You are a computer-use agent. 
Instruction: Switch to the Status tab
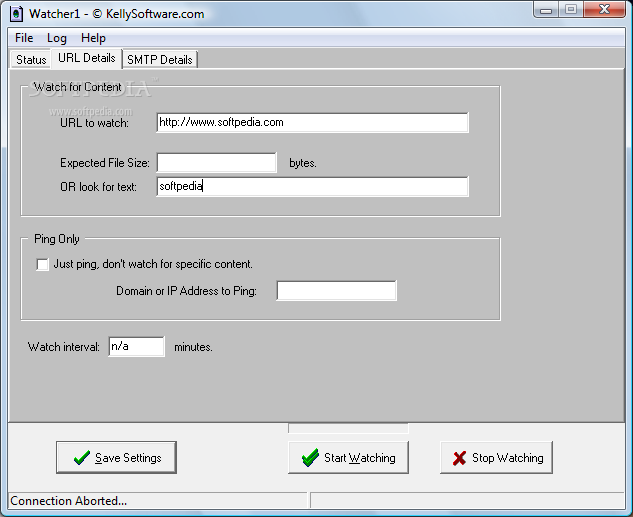pos(31,60)
